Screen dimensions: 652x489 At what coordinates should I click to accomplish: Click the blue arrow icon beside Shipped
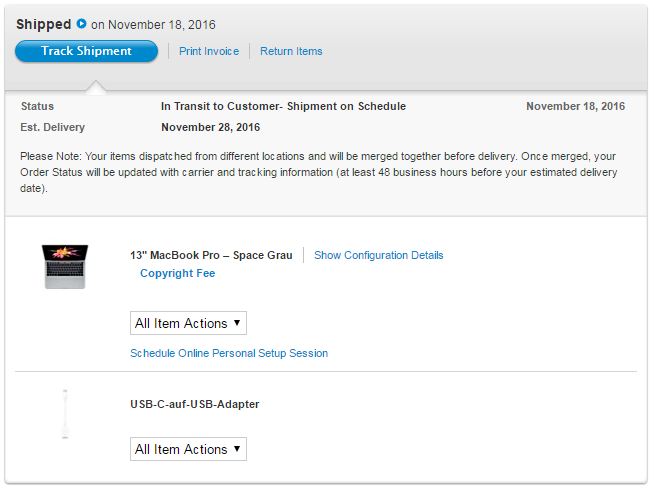pyautogui.click(x=81, y=24)
